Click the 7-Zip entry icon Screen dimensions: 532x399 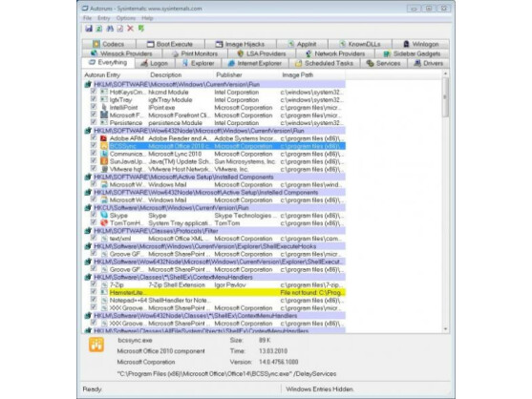coord(104,284)
